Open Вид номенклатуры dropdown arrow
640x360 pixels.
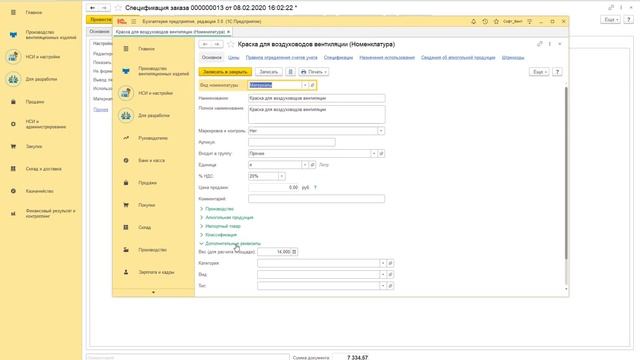coord(305,85)
